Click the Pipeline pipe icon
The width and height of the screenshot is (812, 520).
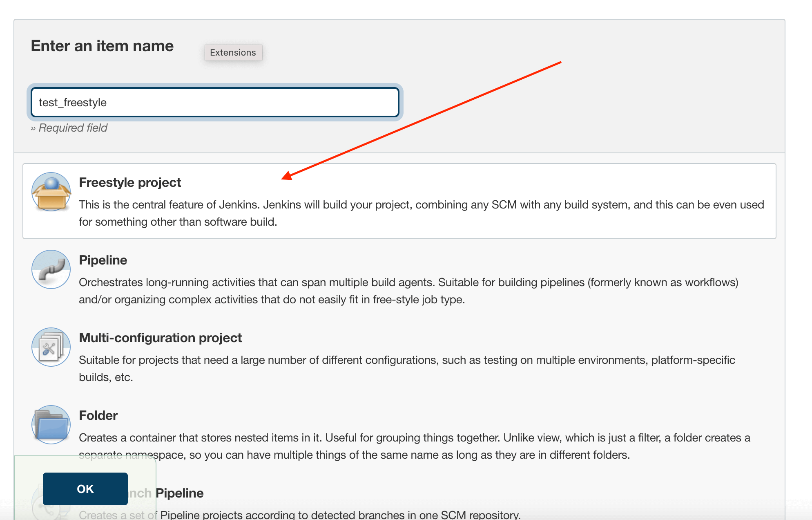click(x=51, y=269)
